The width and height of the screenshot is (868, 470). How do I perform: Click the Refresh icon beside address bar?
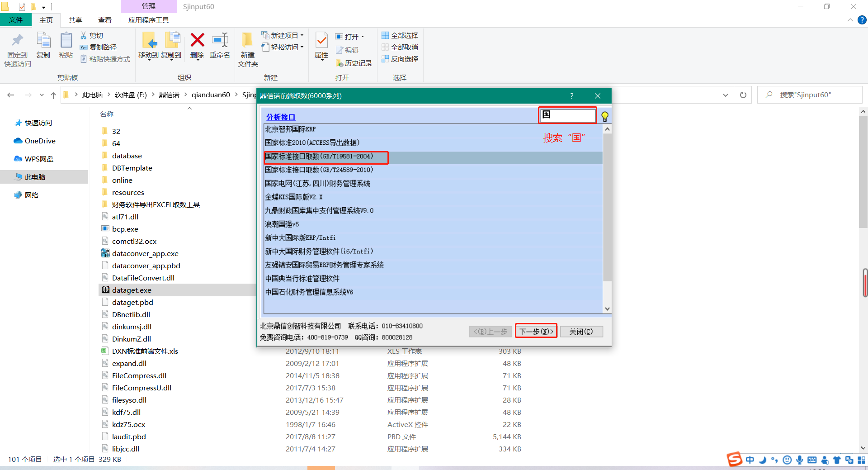pyautogui.click(x=743, y=95)
